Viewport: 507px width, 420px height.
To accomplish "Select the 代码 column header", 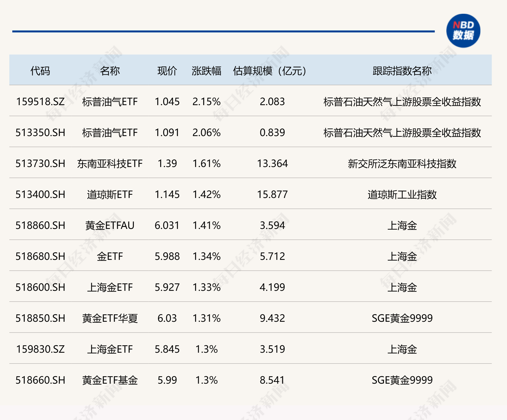I will pos(40,71).
